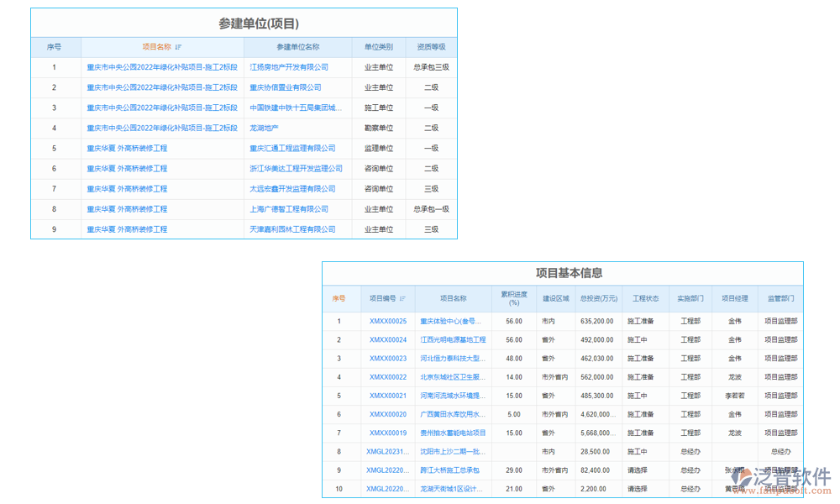
Task: Sort records via the 项目编号 sort icon
Action: pos(401,299)
